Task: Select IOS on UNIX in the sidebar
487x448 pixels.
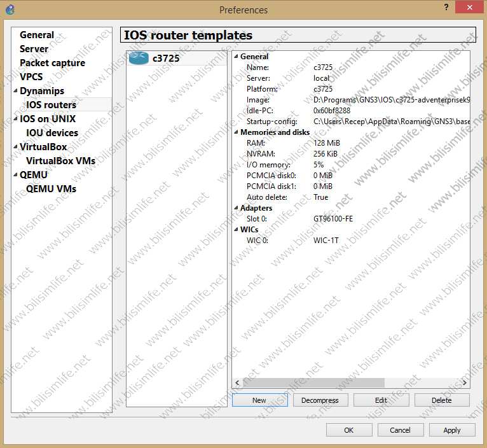Action: (x=48, y=119)
